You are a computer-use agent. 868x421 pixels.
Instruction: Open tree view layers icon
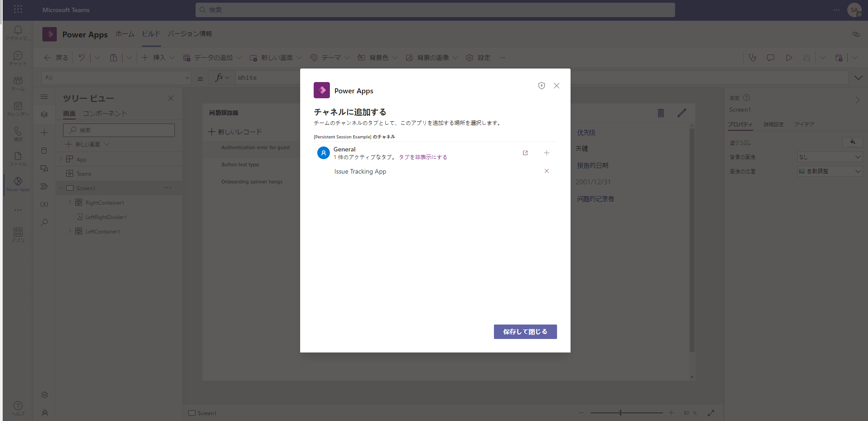coord(44,114)
